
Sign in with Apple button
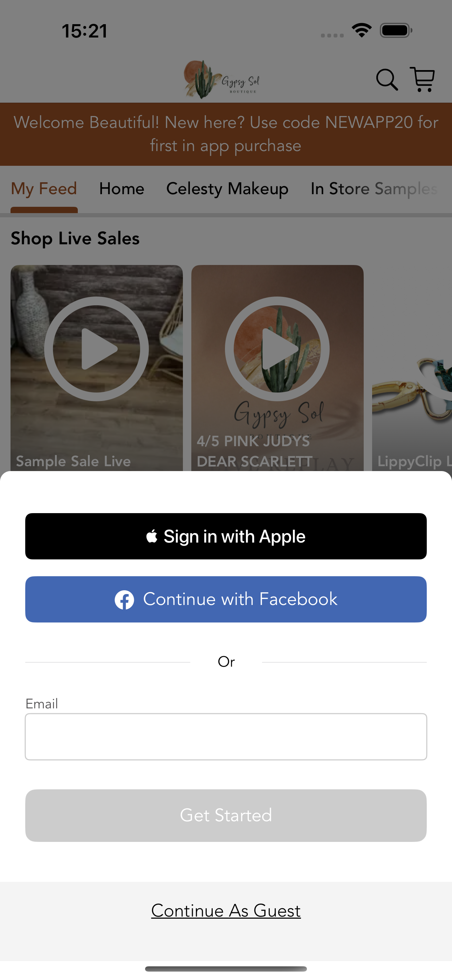pyautogui.click(x=226, y=536)
